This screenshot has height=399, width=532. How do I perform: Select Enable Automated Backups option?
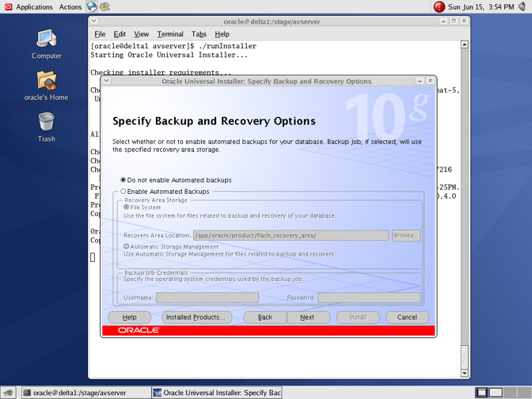pos(165,192)
